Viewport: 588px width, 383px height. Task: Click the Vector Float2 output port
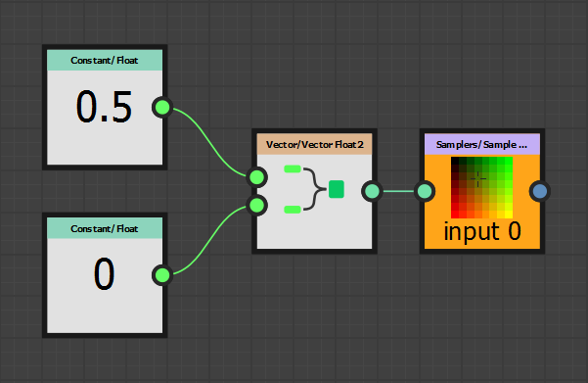372,191
